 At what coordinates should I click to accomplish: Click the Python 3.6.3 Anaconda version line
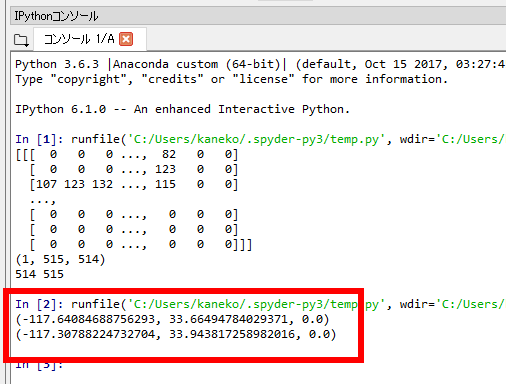point(260,64)
